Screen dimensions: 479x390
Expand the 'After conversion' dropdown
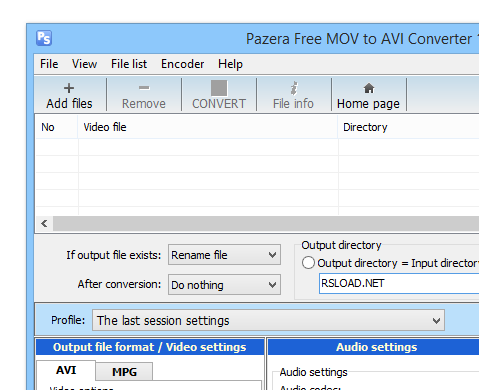pos(224,285)
